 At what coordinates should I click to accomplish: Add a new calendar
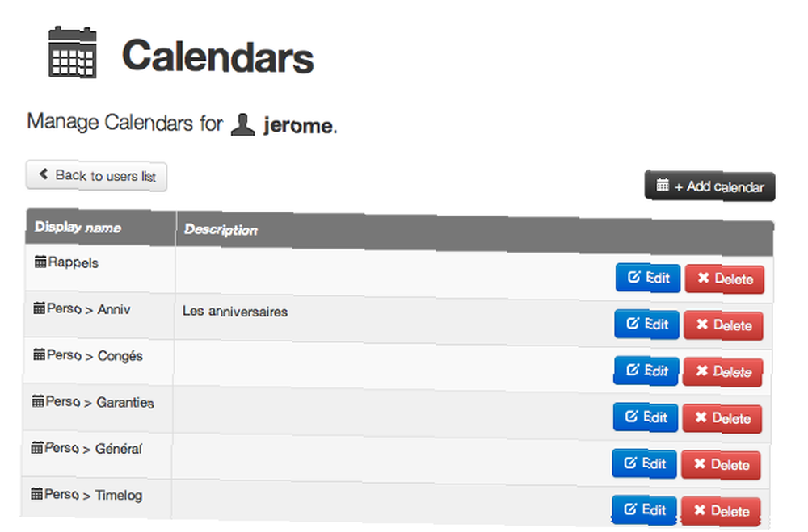[709, 186]
